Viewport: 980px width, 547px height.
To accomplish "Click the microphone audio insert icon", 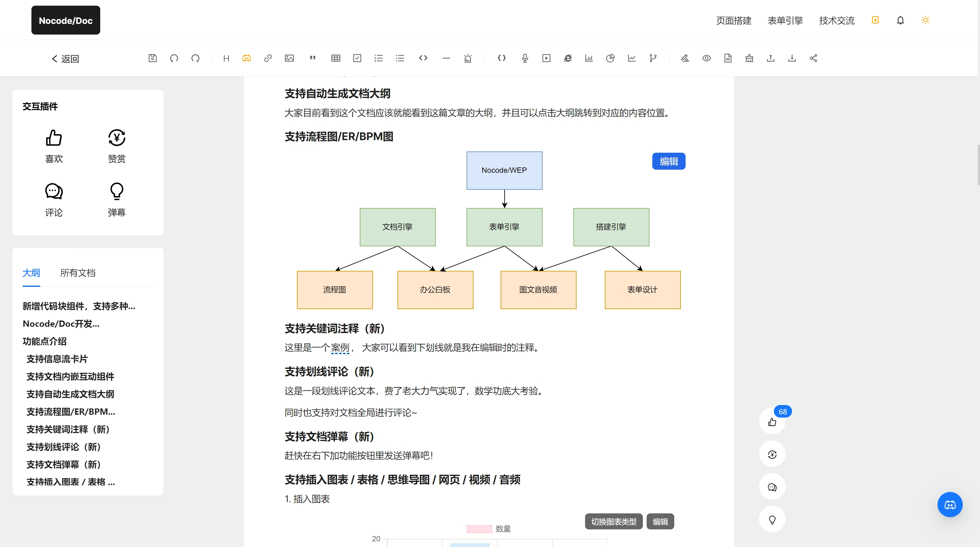I will coord(525,58).
